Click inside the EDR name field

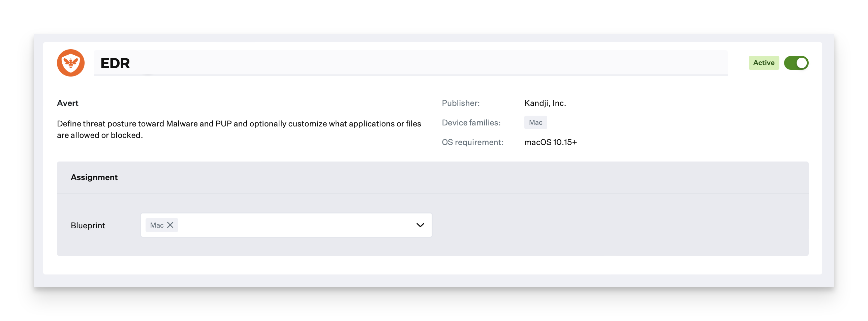click(236, 63)
